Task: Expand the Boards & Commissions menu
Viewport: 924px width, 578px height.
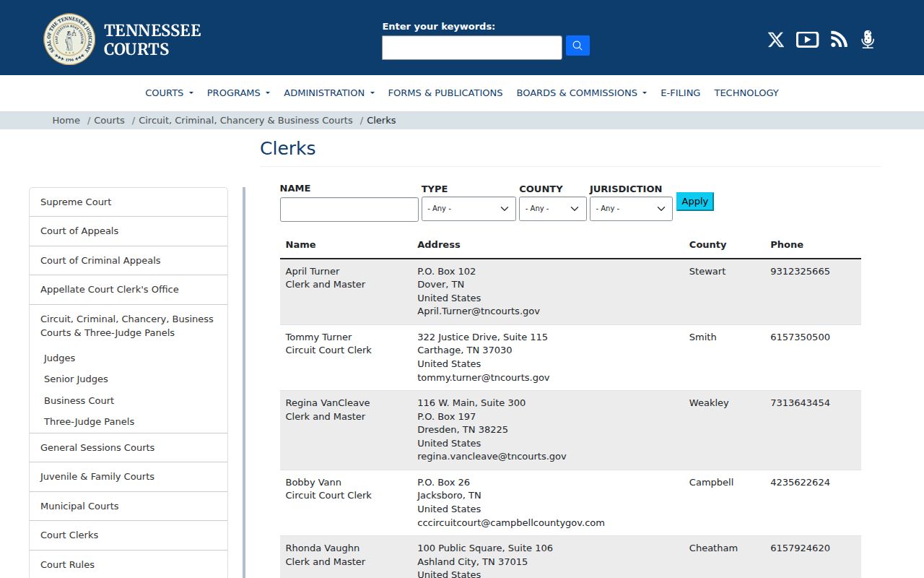Action: (581, 92)
